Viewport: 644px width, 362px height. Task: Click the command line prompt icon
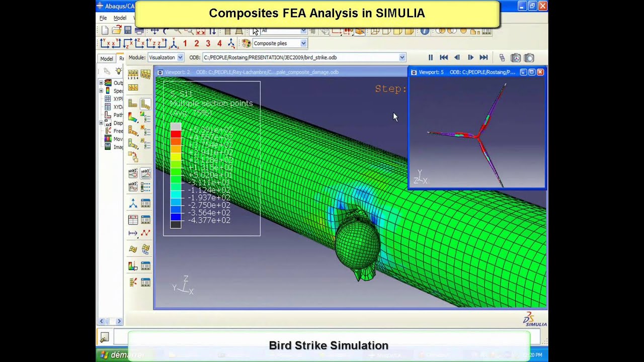(x=104, y=337)
